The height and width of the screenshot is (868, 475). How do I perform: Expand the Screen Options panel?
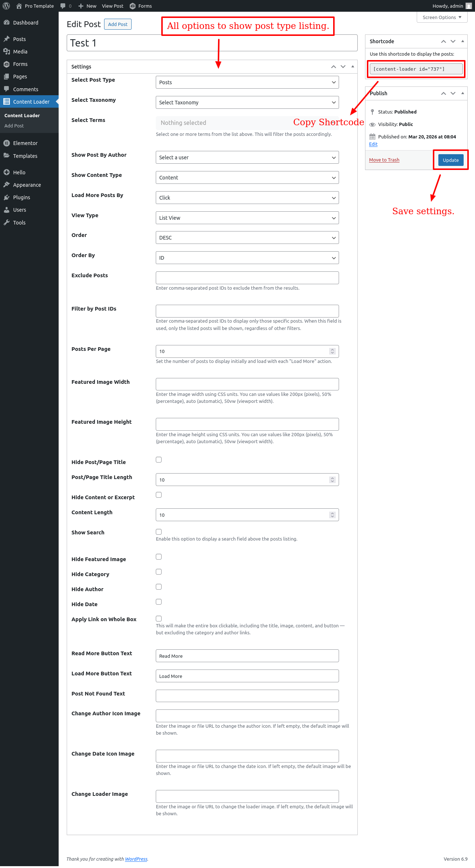coord(442,17)
